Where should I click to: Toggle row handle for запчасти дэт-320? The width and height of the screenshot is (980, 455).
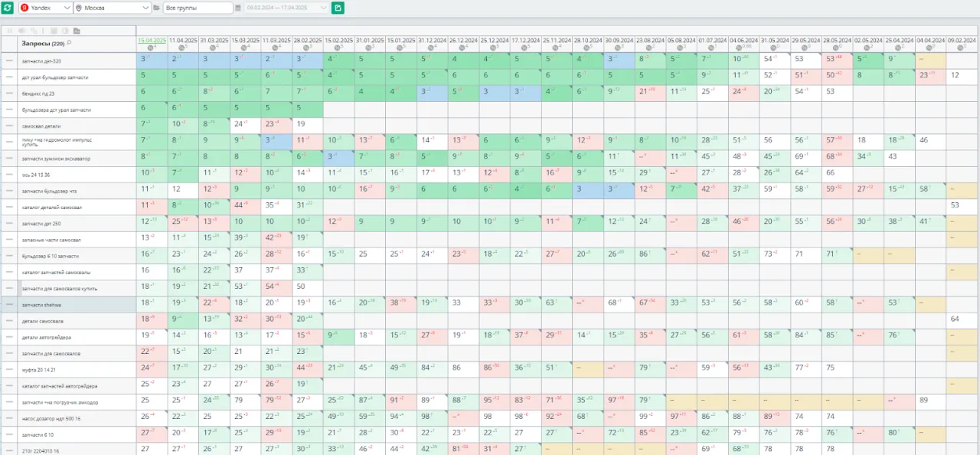[9, 61]
